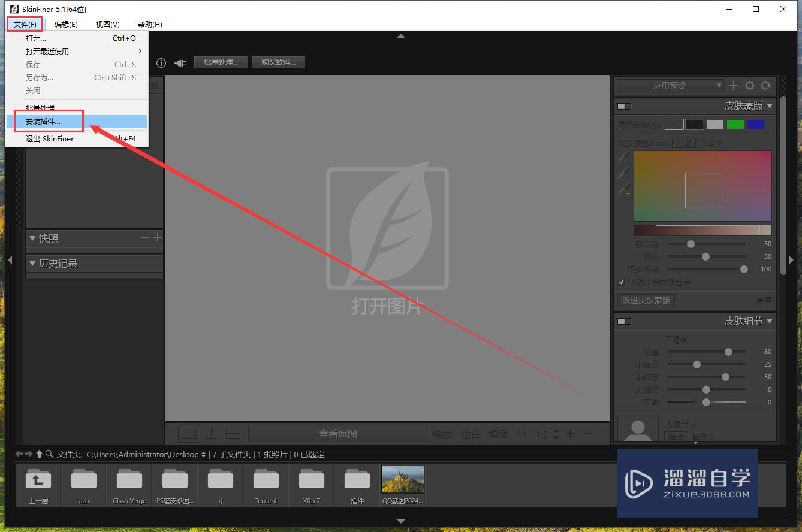
Task: Add a snapshot with 快照 plus icon
Action: [158, 238]
